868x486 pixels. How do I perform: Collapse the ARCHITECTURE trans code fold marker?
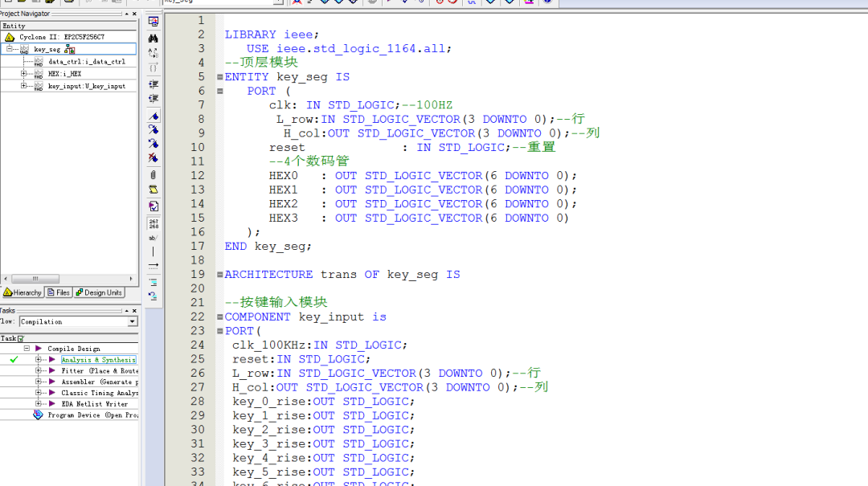[x=219, y=275]
